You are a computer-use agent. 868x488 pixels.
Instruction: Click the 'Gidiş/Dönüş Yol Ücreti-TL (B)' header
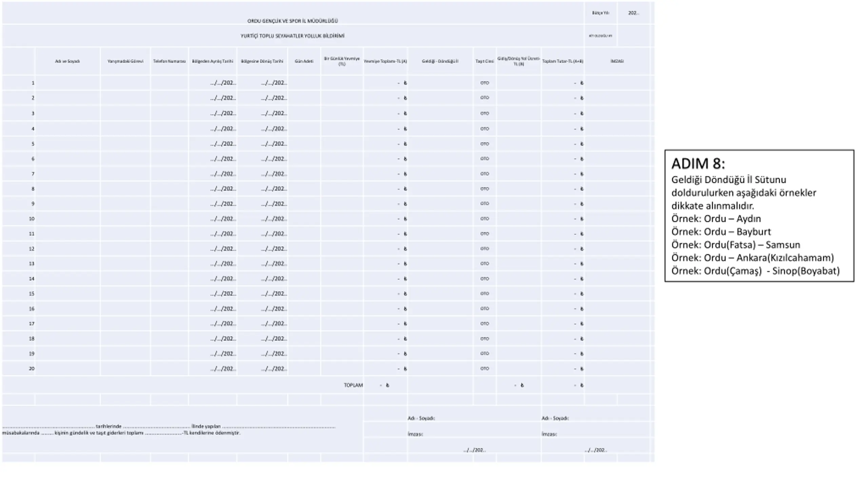pyautogui.click(x=518, y=61)
